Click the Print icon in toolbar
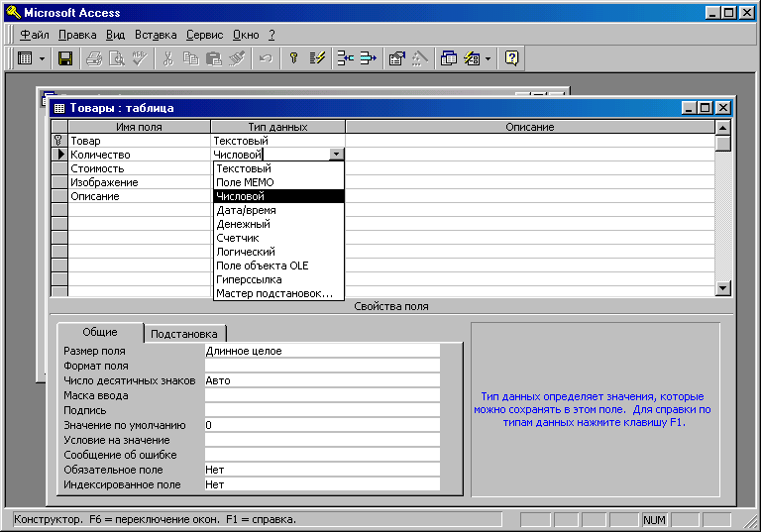Image resolution: width=761 pixels, height=532 pixels. [x=94, y=58]
